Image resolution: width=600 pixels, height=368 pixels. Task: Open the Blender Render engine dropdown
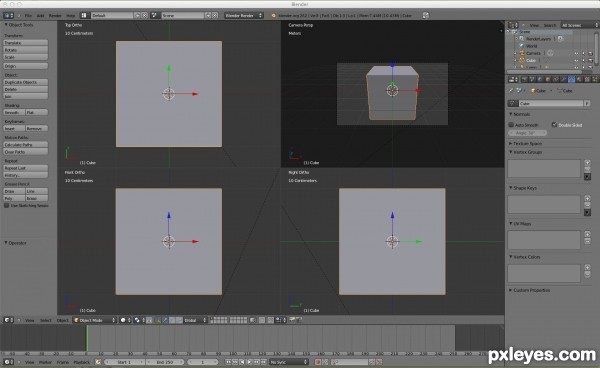pos(244,15)
